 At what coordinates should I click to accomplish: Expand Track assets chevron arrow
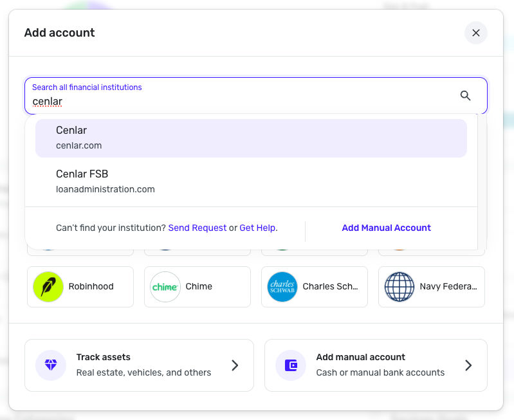coord(235,365)
